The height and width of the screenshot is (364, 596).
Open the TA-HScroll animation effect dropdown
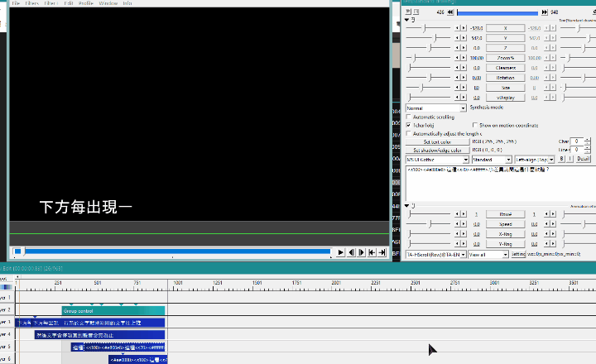pos(436,255)
